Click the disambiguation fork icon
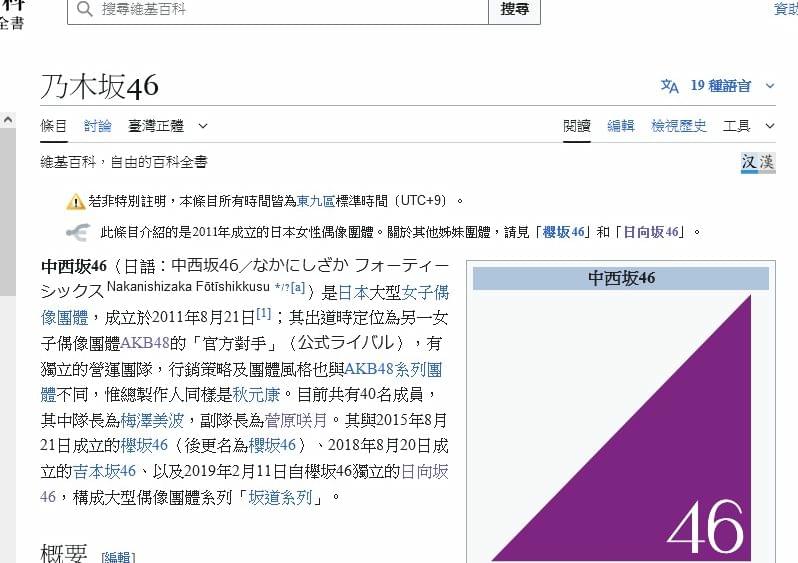The width and height of the screenshot is (798, 563). [78, 233]
